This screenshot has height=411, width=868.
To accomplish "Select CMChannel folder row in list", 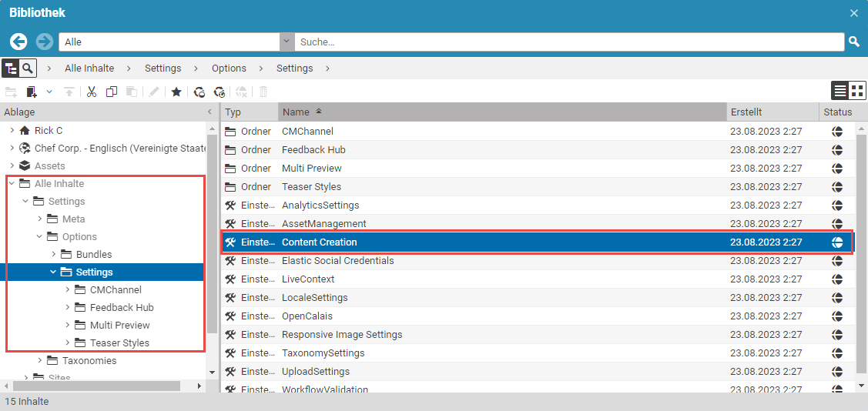I will click(538, 132).
